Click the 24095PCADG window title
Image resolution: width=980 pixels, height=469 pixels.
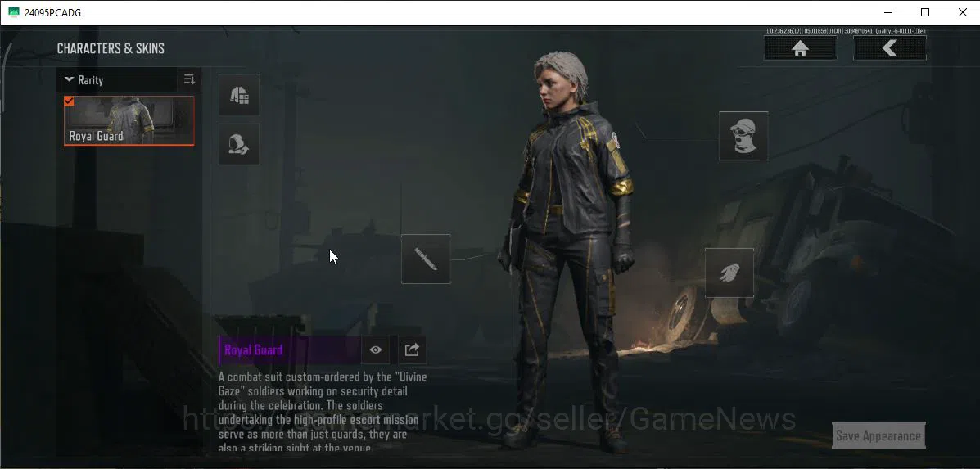coord(52,12)
